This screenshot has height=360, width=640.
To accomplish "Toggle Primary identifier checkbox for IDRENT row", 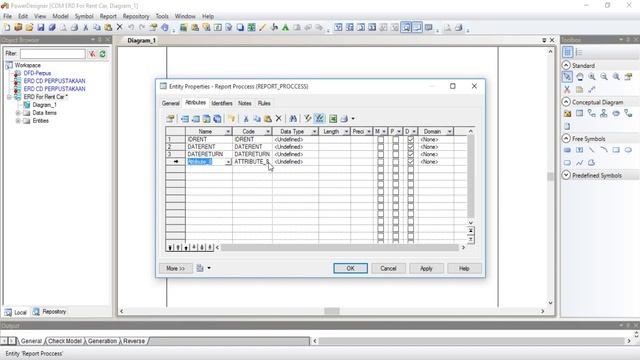I will (396, 139).
